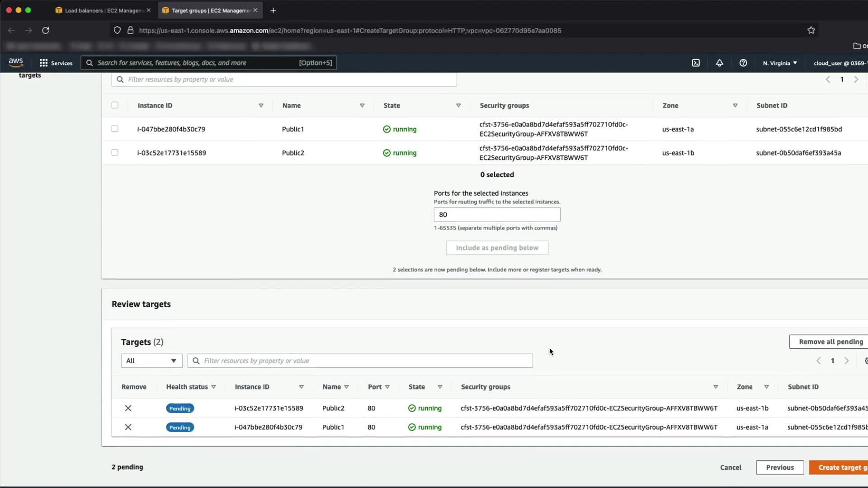Open AWS CloudShell icon in header
The height and width of the screenshot is (488, 868).
pyautogui.click(x=696, y=63)
